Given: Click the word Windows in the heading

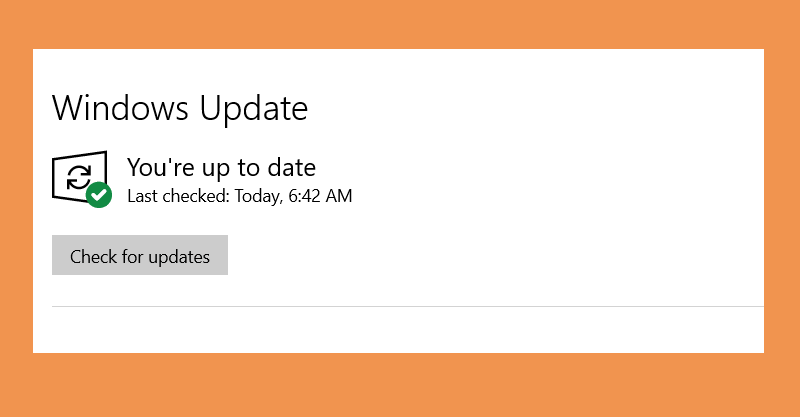Looking at the screenshot, I should point(120,108).
